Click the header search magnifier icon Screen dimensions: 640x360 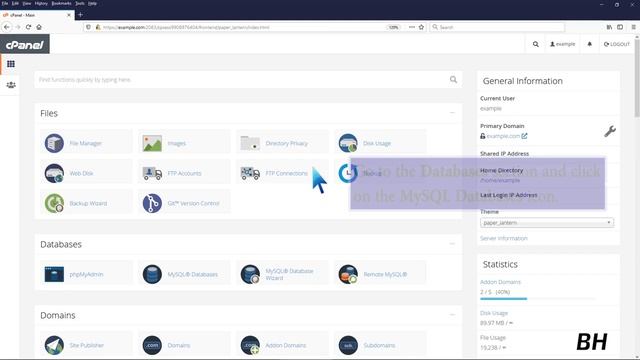tap(536, 44)
